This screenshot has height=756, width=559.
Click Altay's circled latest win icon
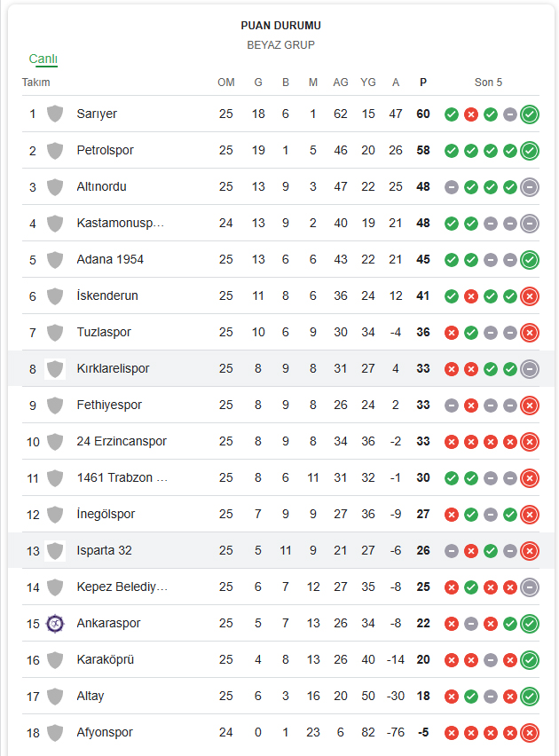point(530,697)
